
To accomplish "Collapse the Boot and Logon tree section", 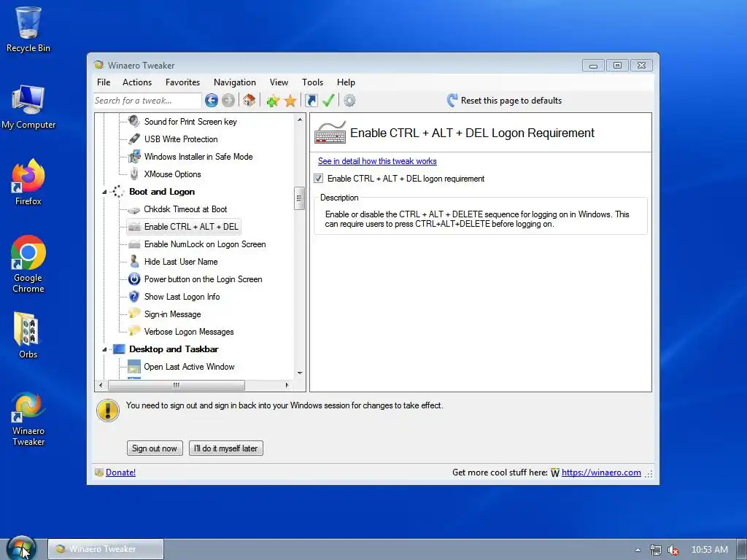I will pos(104,192).
